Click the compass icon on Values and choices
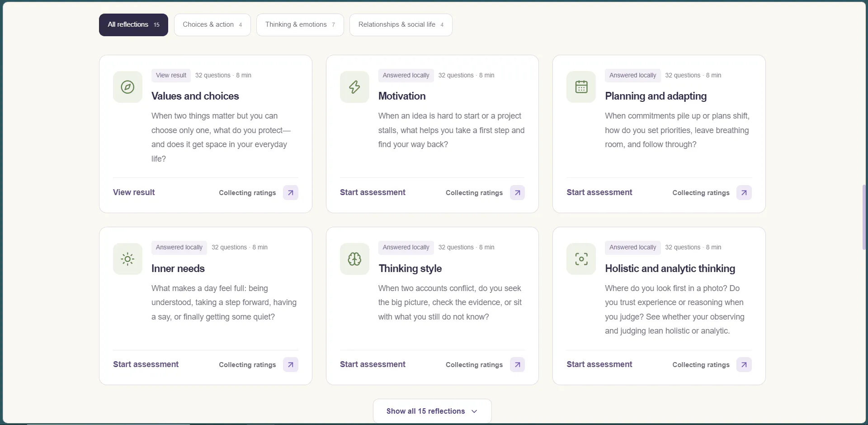Viewport: 868px width, 425px height. click(127, 87)
